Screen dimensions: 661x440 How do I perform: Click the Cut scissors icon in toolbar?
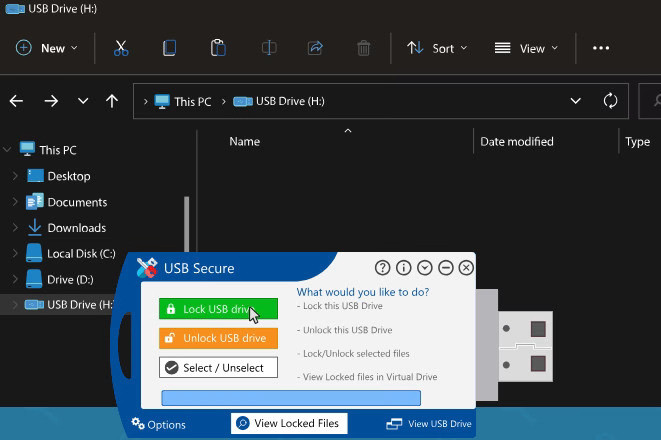[x=121, y=48]
